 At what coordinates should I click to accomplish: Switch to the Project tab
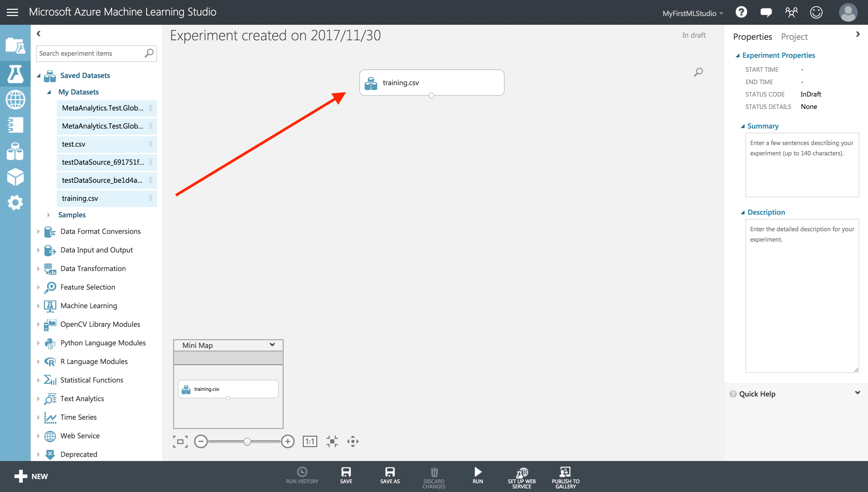(x=794, y=36)
